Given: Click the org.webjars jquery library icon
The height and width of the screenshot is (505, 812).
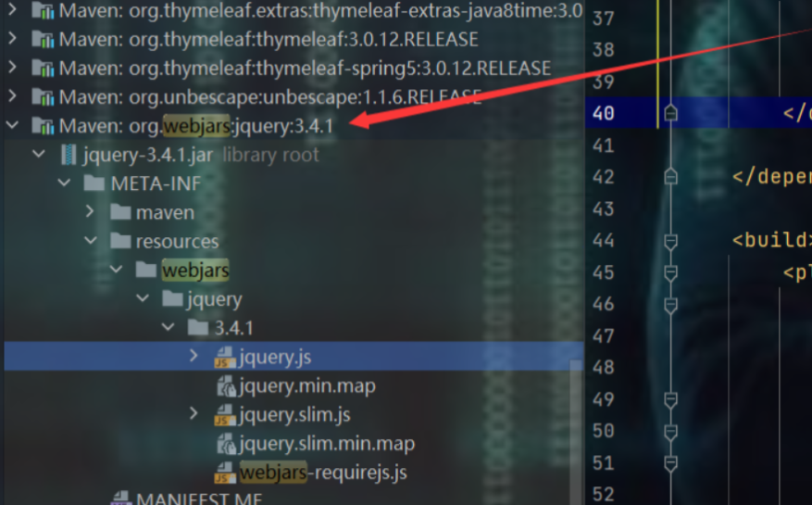Looking at the screenshot, I should coord(43,126).
